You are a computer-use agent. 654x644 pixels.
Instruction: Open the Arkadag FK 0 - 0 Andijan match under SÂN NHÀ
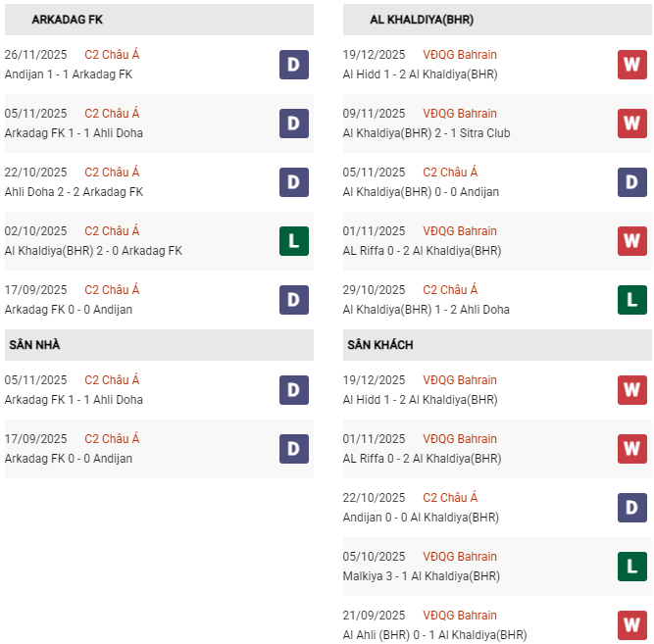point(69,459)
